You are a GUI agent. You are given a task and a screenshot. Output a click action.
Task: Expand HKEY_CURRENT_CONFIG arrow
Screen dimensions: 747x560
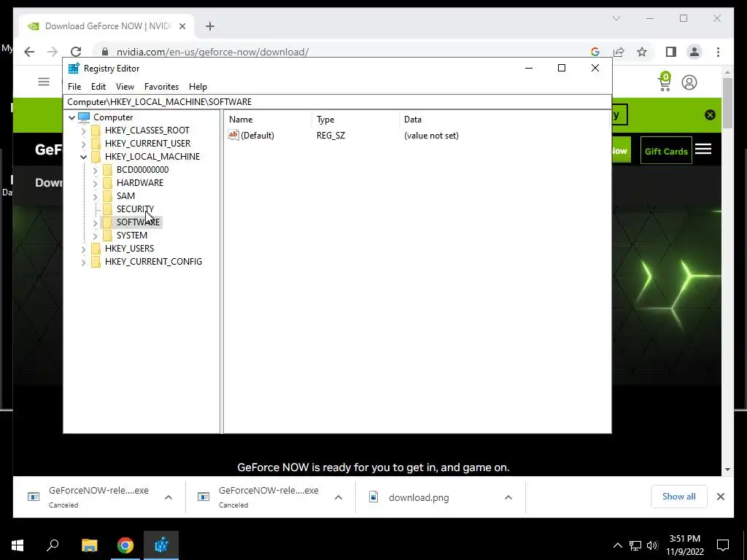coord(83,262)
